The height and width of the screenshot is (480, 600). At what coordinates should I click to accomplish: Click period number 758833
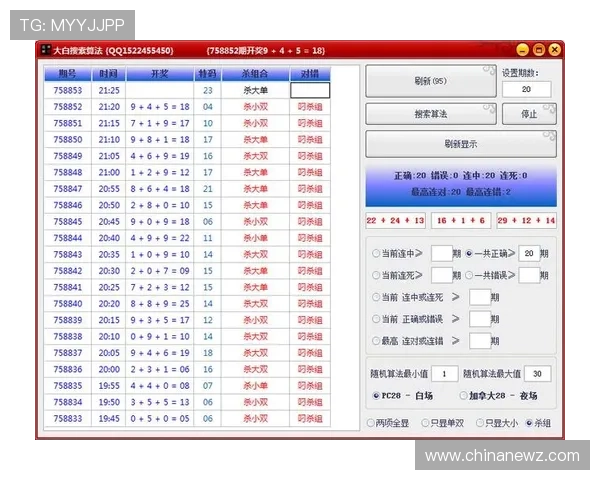coord(68,418)
